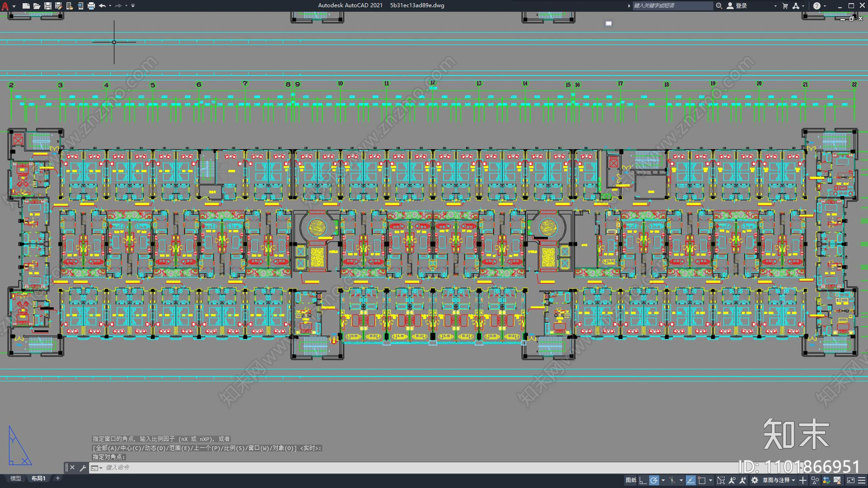This screenshot has height=488, width=868.
Task: Switch to the 布局1 tab
Action: point(38,478)
